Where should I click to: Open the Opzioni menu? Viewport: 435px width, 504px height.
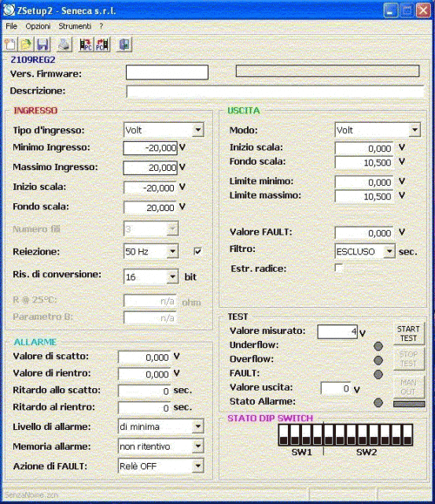pos(38,26)
